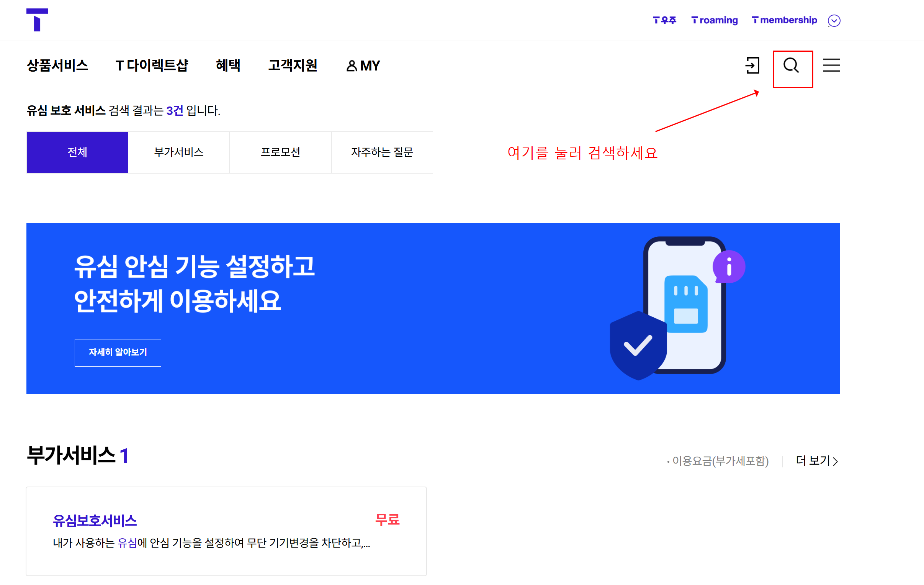Open the magnifier search icon
This screenshot has height=585, width=924.
point(791,66)
